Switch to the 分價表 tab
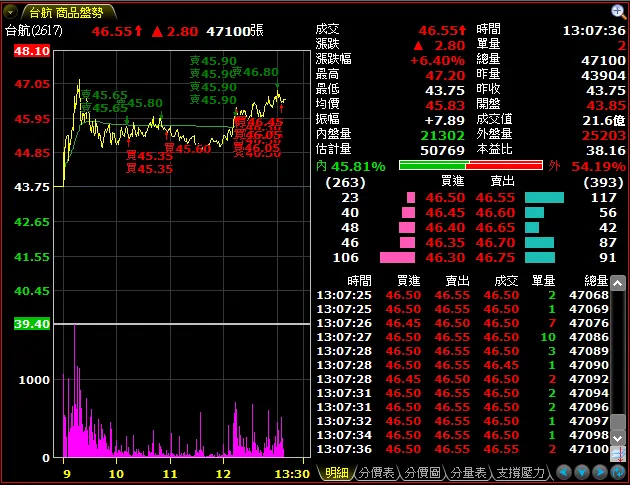The height and width of the screenshot is (485, 630). [x=376, y=473]
